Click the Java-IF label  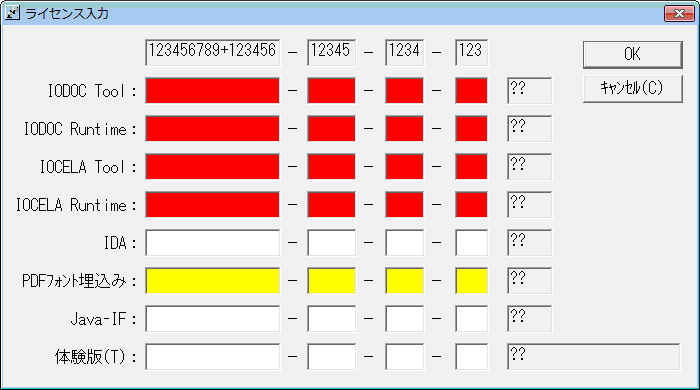[x=104, y=319]
